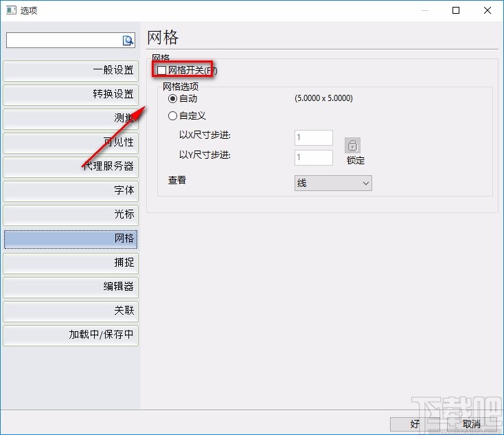Click the 以X尺寸步进 input field
This screenshot has height=435, width=504.
coord(314,137)
